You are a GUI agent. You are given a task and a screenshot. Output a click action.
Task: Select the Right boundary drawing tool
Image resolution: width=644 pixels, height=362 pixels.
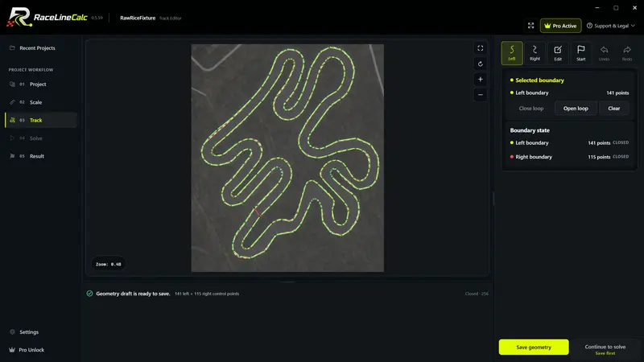535,53
